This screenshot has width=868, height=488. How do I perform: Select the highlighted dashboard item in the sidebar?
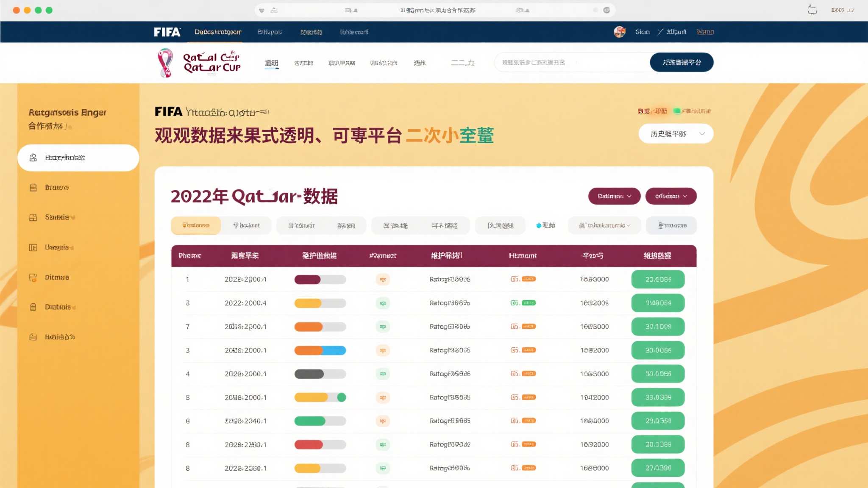tap(78, 157)
